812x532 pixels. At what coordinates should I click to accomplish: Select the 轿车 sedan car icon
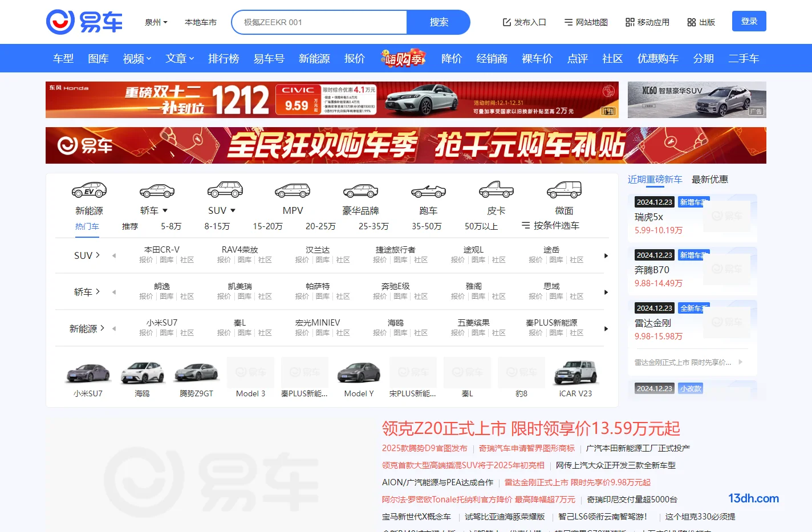pyautogui.click(x=157, y=190)
